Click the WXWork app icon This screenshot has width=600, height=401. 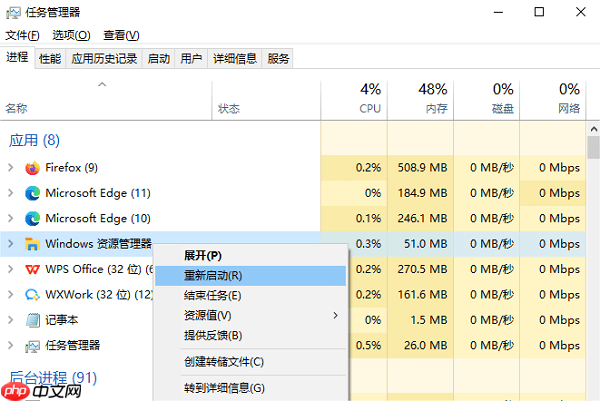tap(32, 295)
